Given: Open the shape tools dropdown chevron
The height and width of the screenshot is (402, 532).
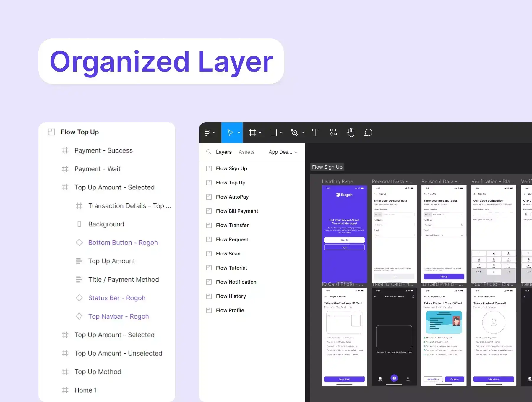Looking at the screenshot, I should pyautogui.click(x=281, y=132).
